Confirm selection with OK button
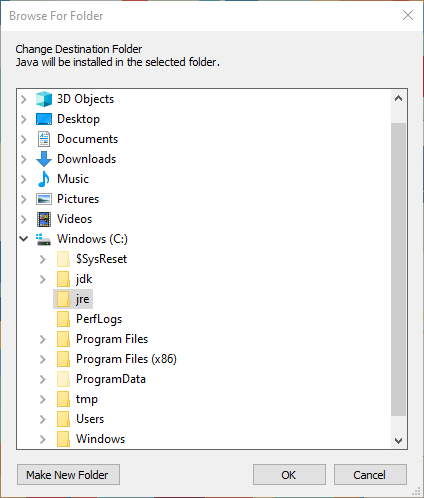424x498 pixels. click(289, 475)
